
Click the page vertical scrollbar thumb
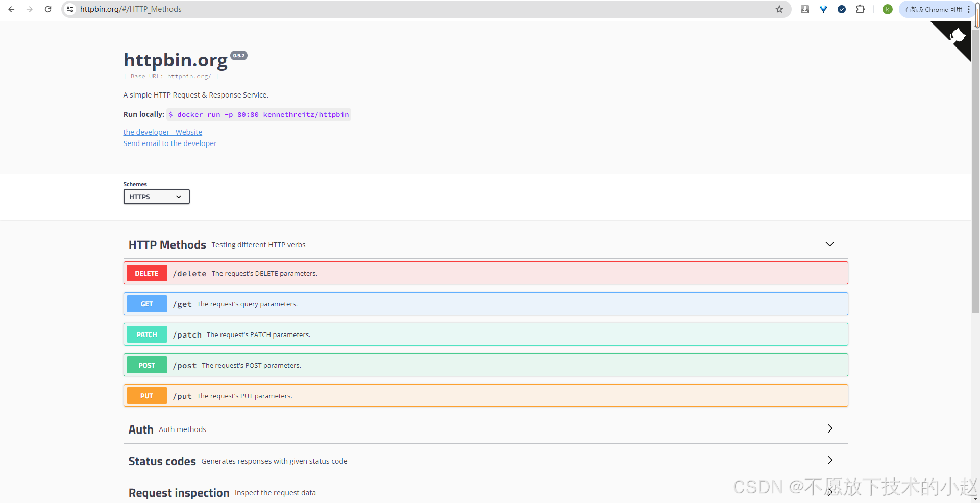click(976, 171)
